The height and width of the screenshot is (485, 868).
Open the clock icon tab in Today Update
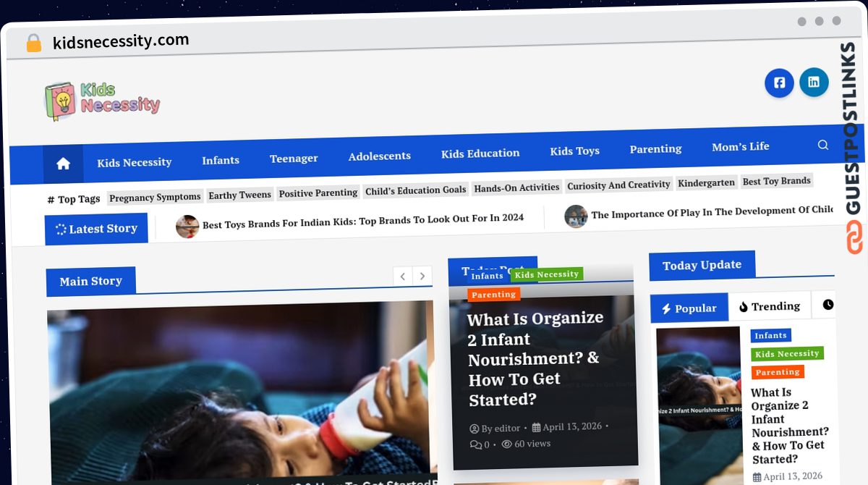coord(827,305)
